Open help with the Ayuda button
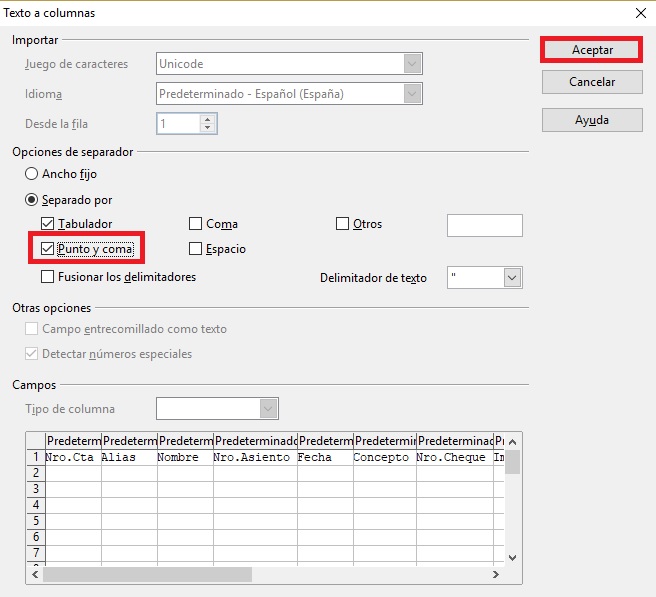The width and height of the screenshot is (656, 597). pos(590,120)
